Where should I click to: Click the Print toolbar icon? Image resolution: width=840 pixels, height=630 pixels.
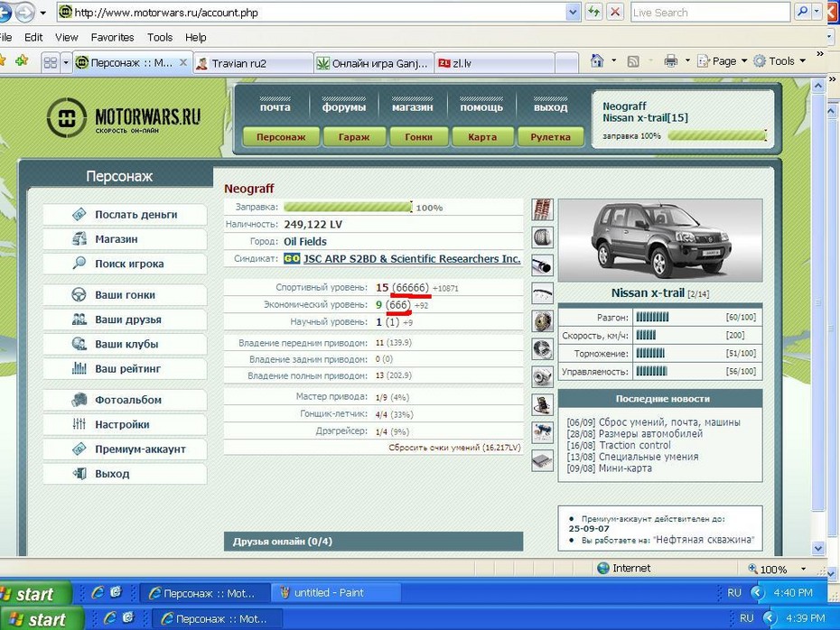(670, 61)
